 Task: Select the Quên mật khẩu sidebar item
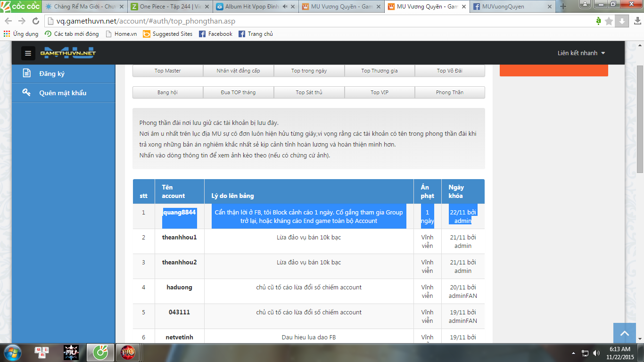point(62,93)
